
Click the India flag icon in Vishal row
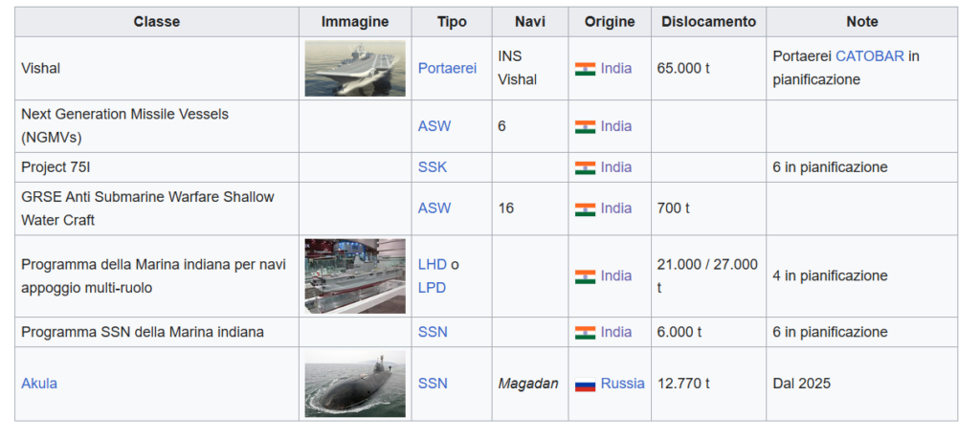585,69
